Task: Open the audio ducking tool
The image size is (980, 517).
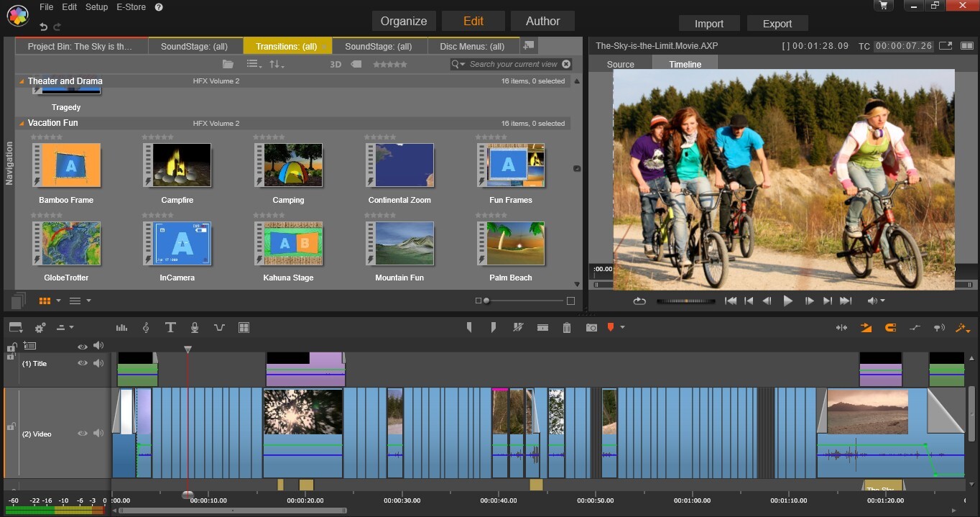Action: point(219,328)
